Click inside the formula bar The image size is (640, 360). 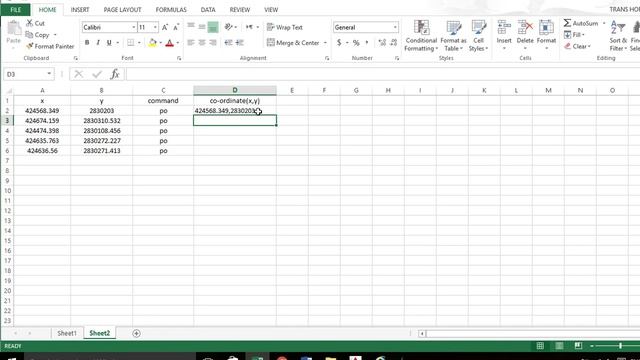382,74
